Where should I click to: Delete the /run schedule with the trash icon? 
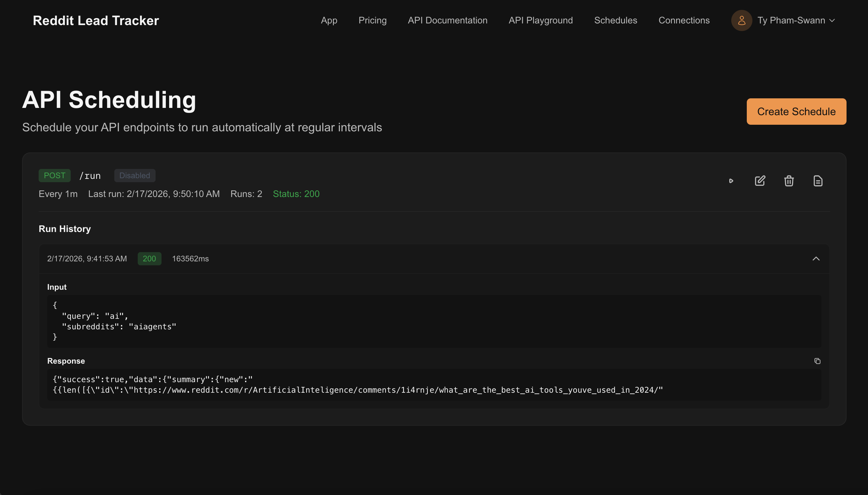pos(789,181)
